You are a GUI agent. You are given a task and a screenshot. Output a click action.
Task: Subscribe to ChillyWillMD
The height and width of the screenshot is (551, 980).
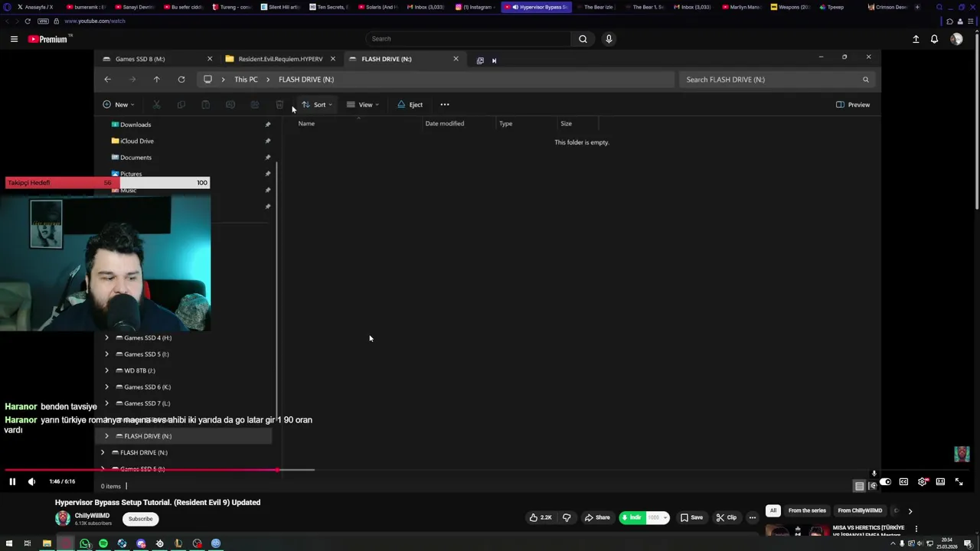point(140,519)
